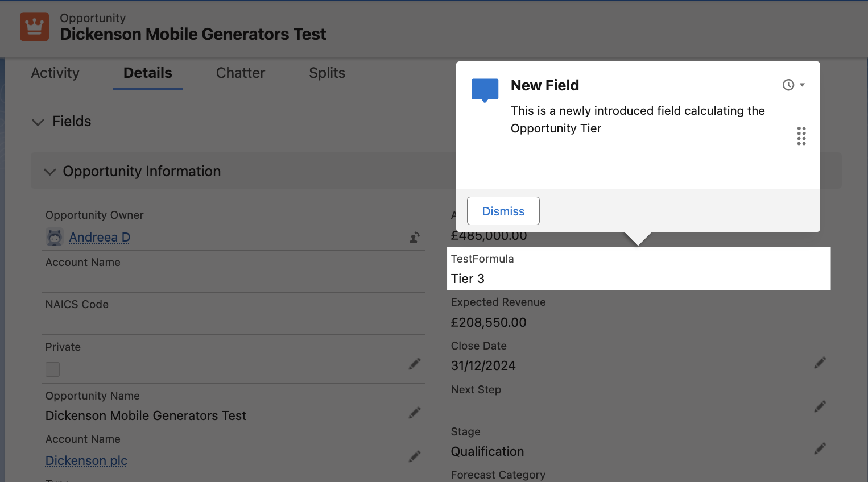Open the Andreea D owner link
This screenshot has height=482, width=868.
click(100, 238)
